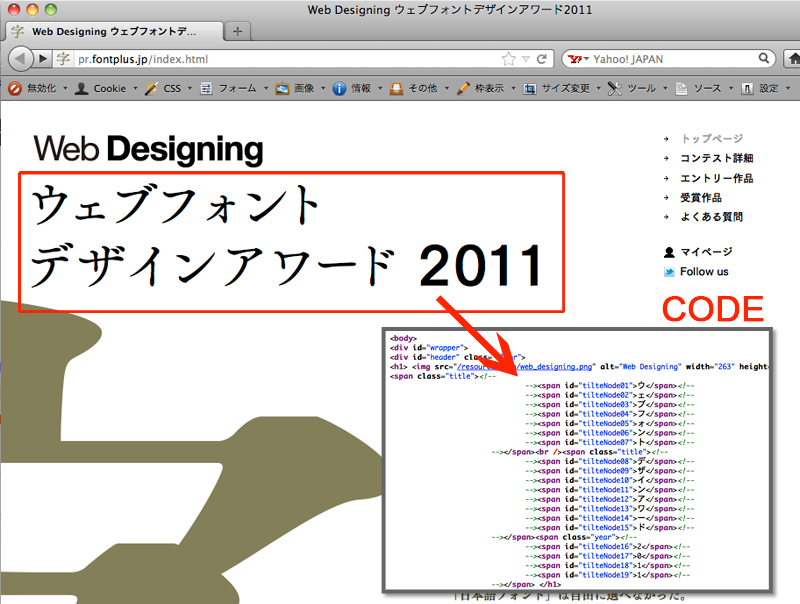Expand the その他 dropdown arrow
Image resolution: width=800 pixels, height=604 pixels.
pos(447,89)
